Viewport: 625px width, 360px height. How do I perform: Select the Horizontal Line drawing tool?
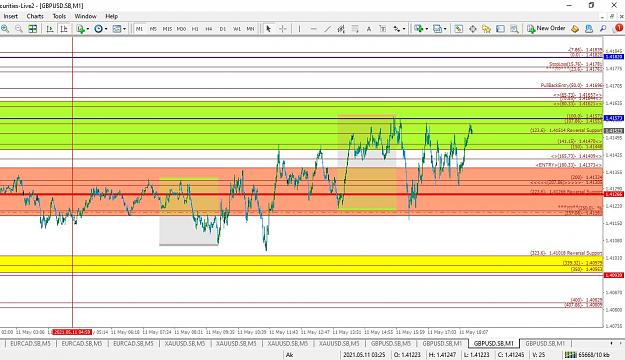click(313, 29)
